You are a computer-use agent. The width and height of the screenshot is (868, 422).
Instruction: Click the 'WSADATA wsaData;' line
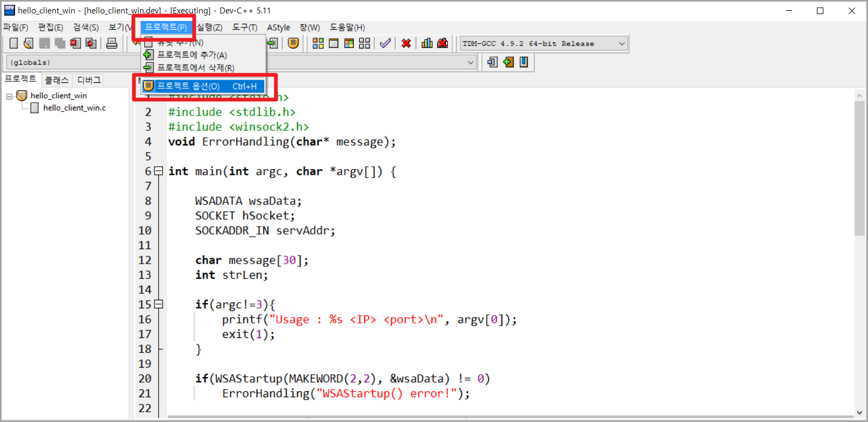click(248, 201)
